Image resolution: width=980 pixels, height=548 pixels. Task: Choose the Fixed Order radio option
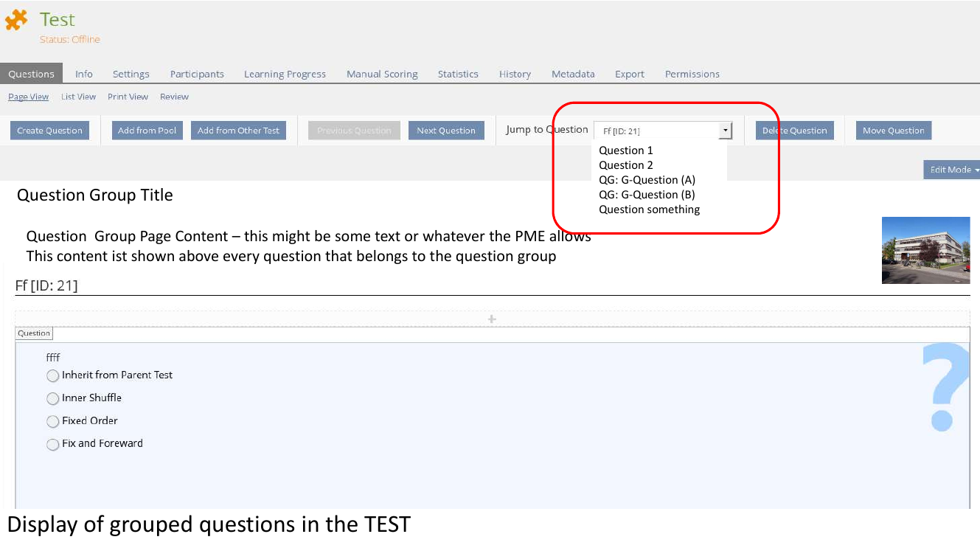point(53,422)
